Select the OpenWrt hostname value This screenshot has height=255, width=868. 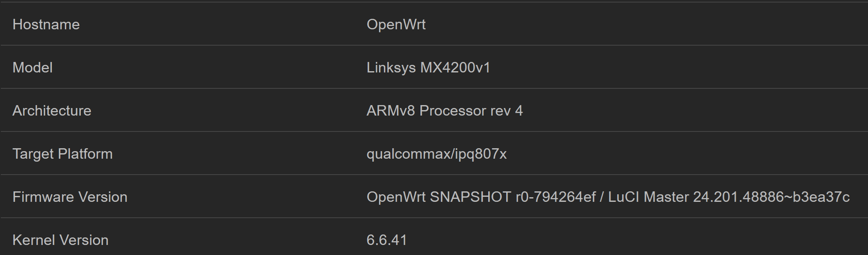396,24
